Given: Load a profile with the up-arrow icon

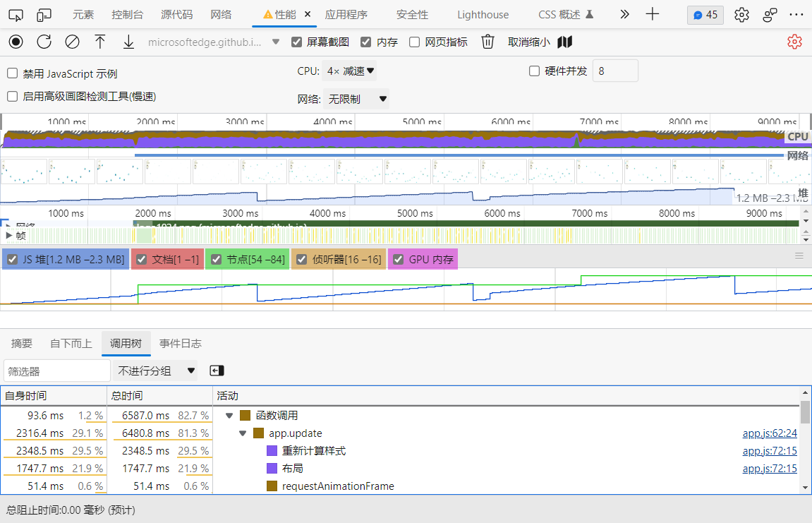Looking at the screenshot, I should (x=100, y=42).
